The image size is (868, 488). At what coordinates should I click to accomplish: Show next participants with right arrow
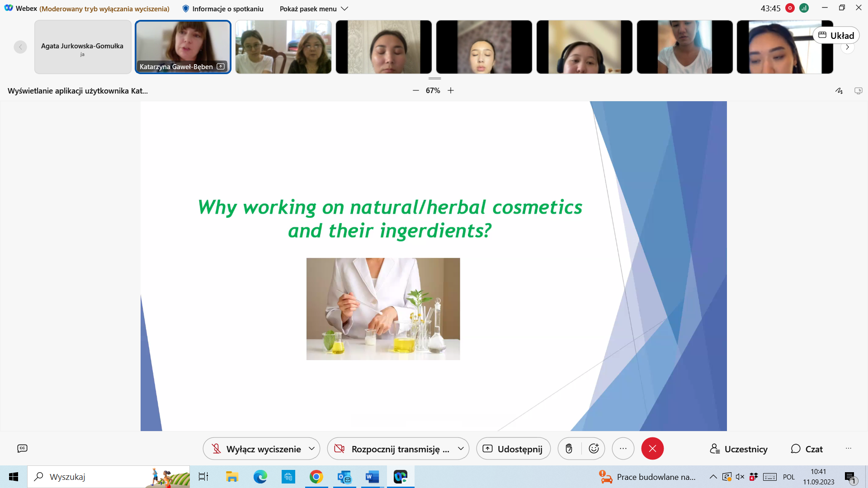[848, 47]
